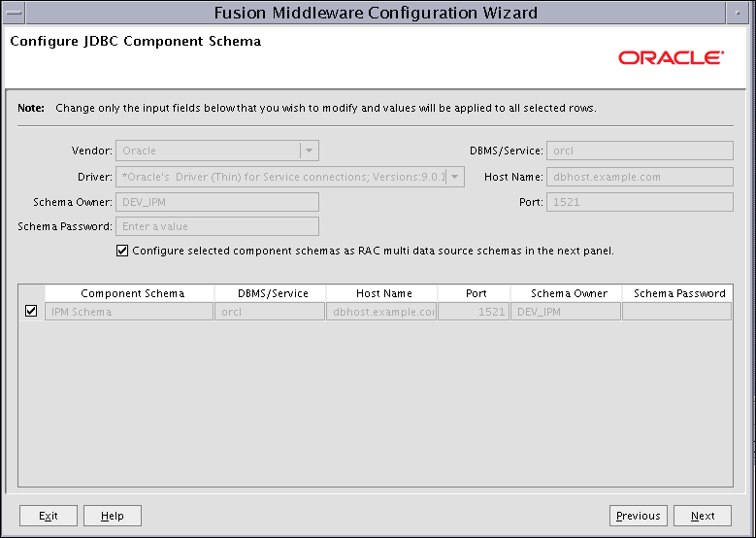Click the Exit button
The image size is (756, 538).
click(49, 516)
